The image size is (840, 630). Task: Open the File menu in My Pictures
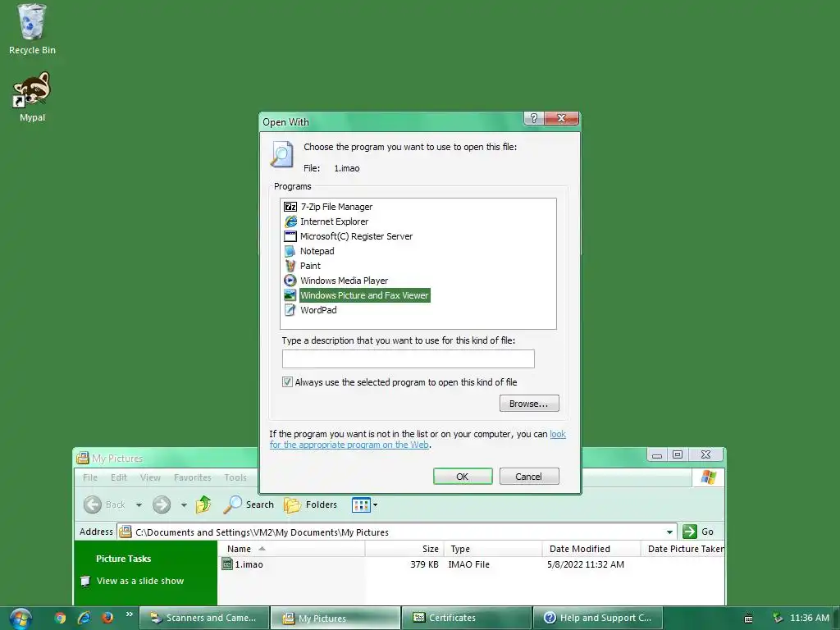coord(90,477)
